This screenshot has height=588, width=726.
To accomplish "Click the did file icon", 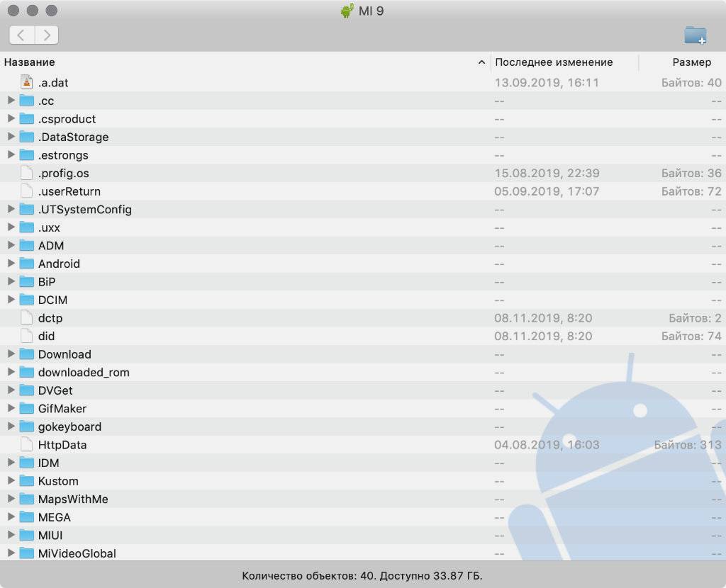I will click(27, 336).
